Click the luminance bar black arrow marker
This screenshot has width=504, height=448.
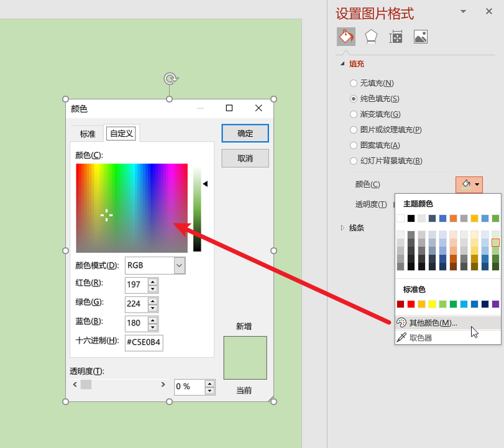coord(206,184)
